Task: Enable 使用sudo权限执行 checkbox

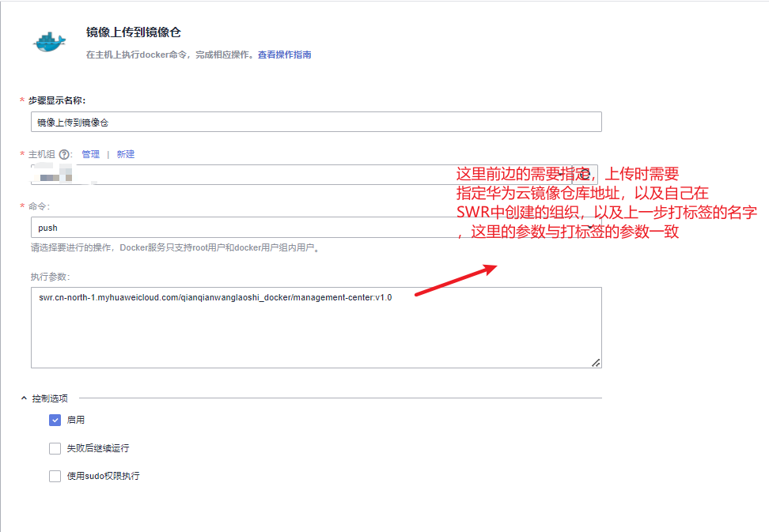Action: 55,476
